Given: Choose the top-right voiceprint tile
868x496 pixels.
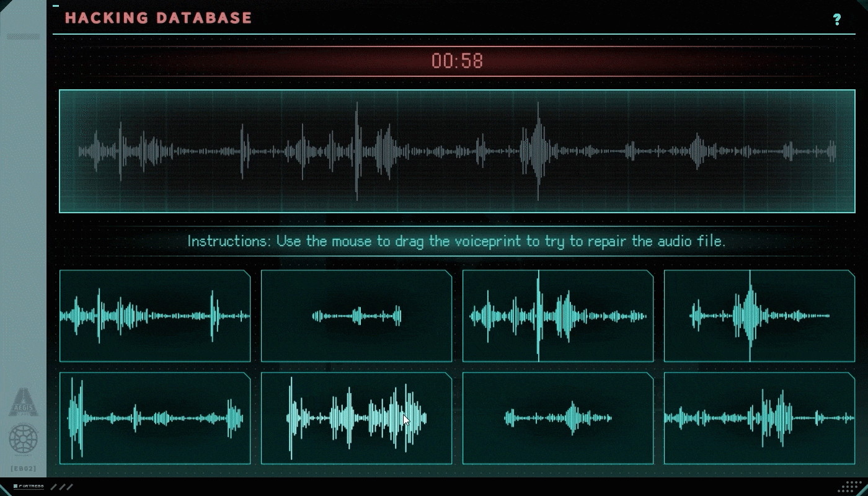Looking at the screenshot, I should click(x=759, y=316).
